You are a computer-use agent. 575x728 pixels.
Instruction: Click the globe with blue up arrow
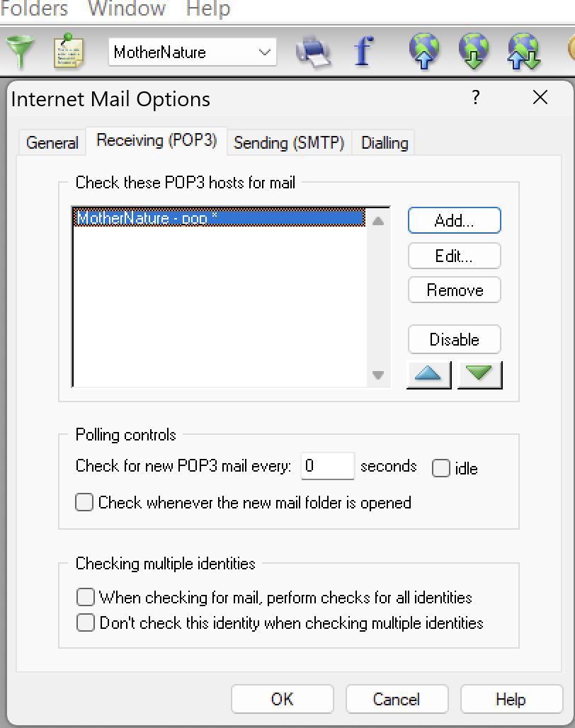tap(423, 52)
